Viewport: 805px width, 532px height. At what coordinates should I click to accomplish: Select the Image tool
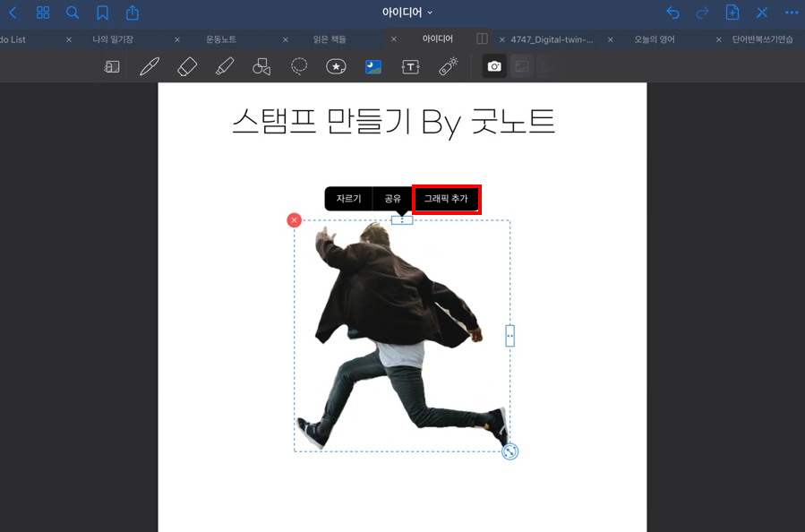click(x=373, y=67)
